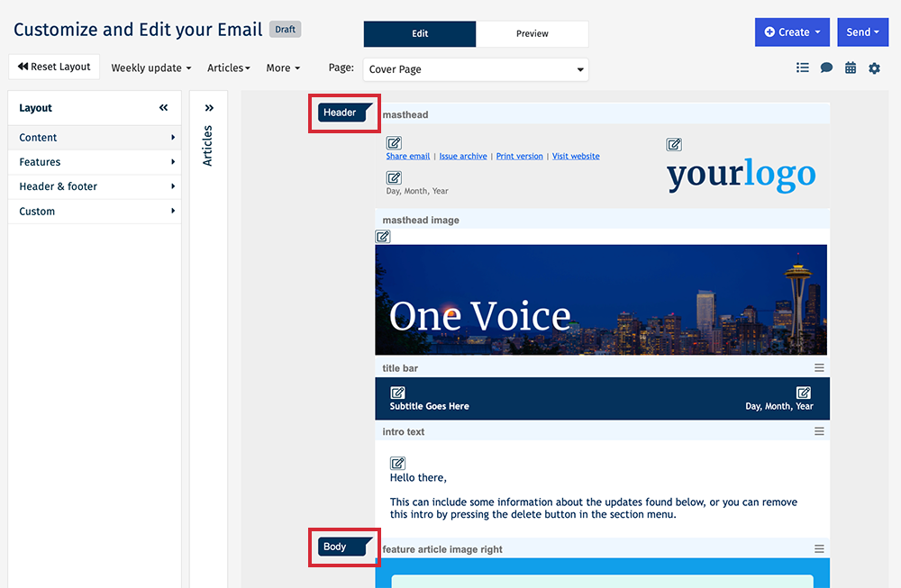Image resolution: width=901 pixels, height=588 pixels.
Task: Open the Send dropdown button
Action: click(x=862, y=32)
